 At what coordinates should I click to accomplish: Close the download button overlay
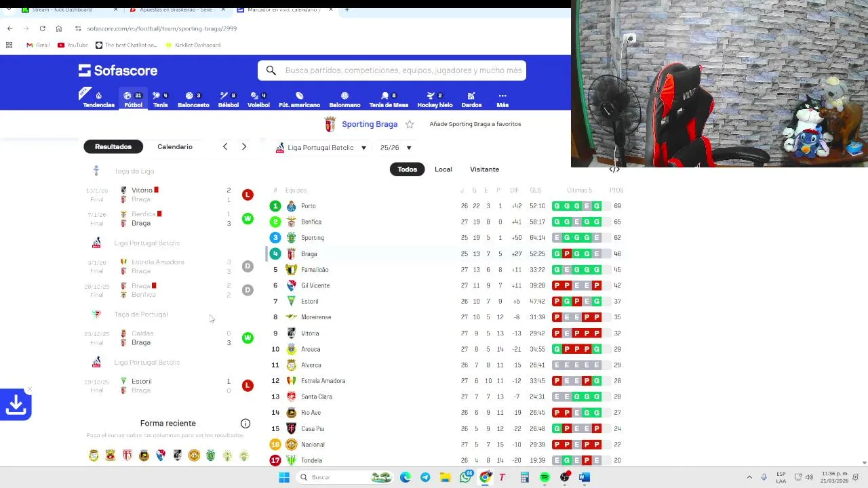pyautogui.click(x=28, y=390)
